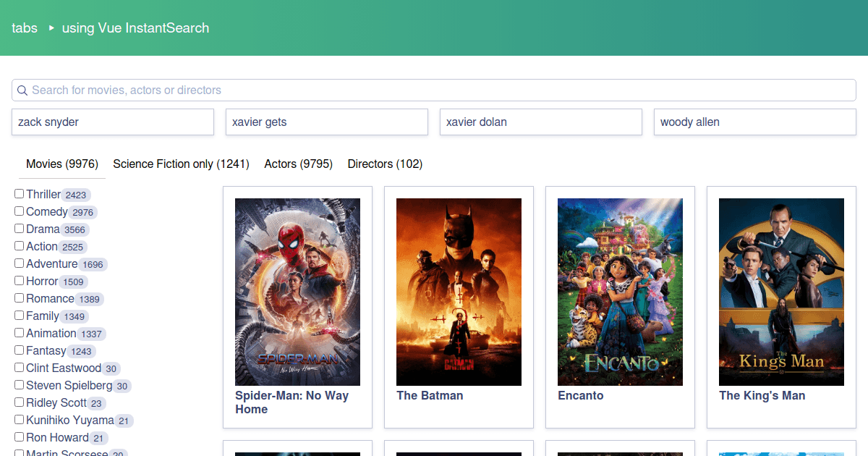Enable the Animation genre checkbox
868x456 pixels.
coord(18,333)
